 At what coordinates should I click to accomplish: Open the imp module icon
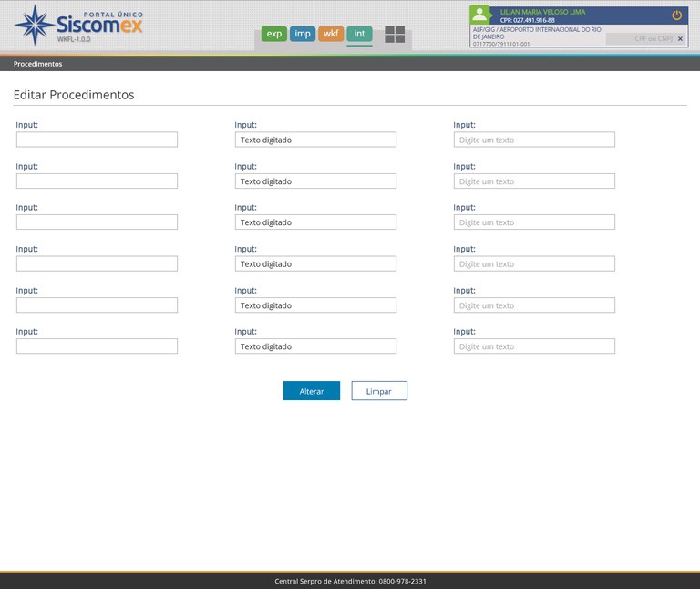303,34
